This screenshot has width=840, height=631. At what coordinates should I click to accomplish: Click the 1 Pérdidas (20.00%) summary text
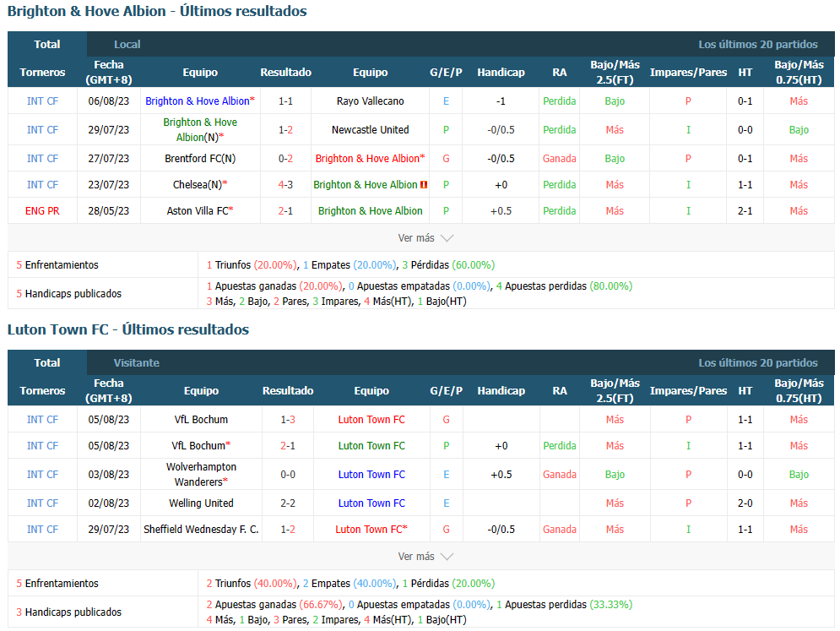click(448, 584)
